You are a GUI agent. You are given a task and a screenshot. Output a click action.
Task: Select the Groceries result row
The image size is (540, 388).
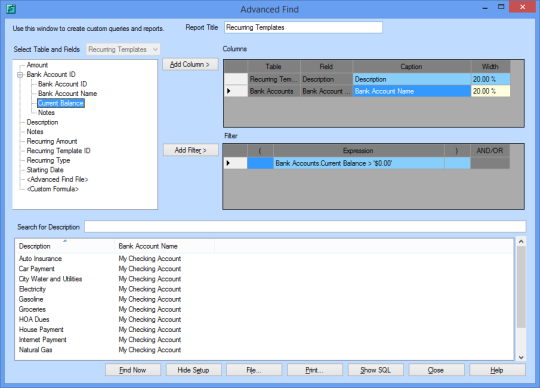click(x=264, y=310)
